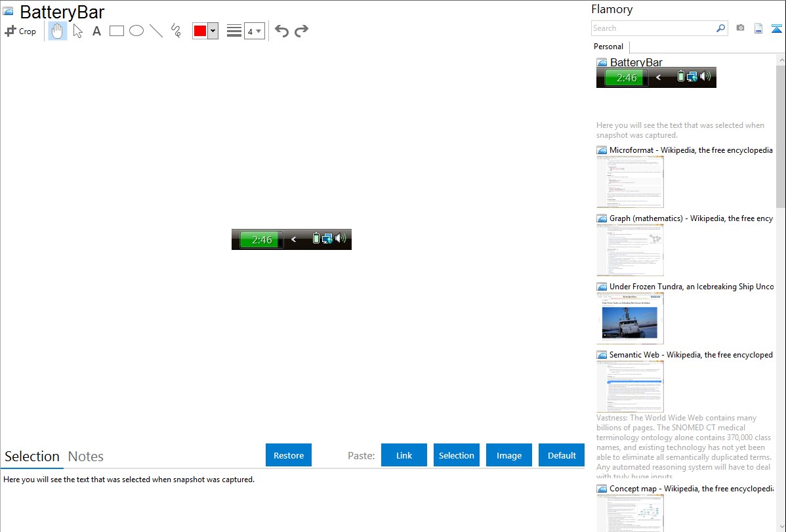Select the ellipse drawing tool
This screenshot has height=532, width=786.
tap(136, 31)
